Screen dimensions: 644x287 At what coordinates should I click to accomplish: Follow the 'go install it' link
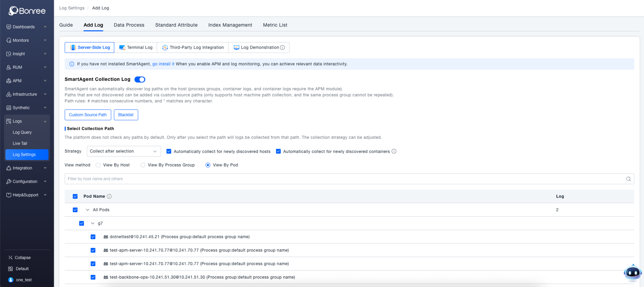coord(163,64)
